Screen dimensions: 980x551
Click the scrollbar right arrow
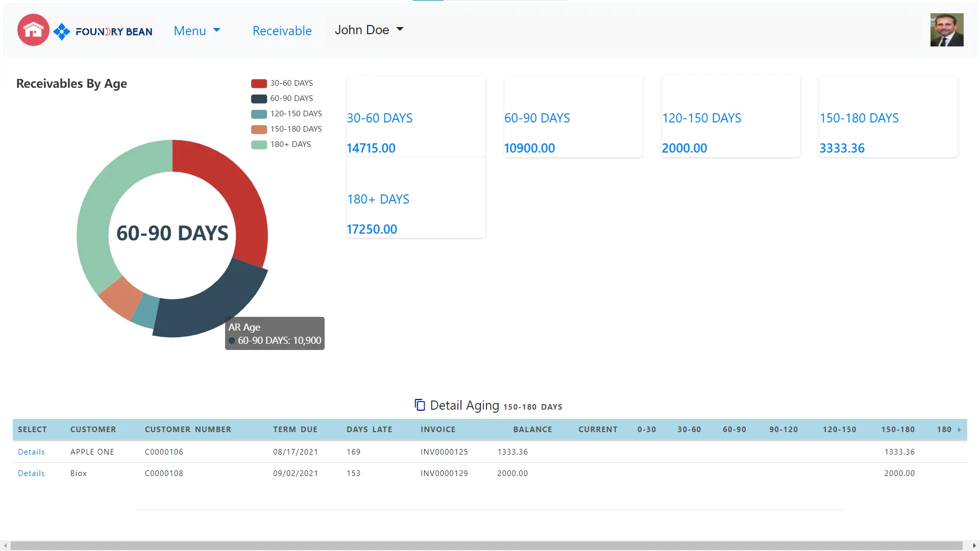click(974, 546)
